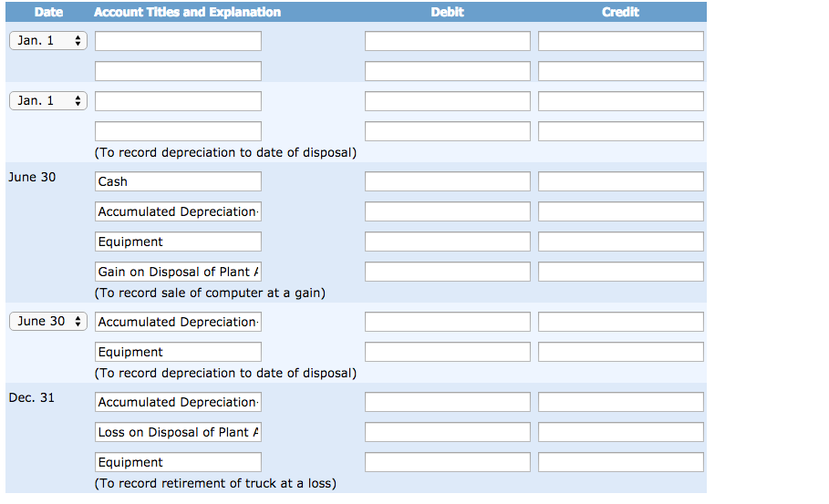Viewport: 829px width, 504px height.
Task: Click the credit field in the Cash row
Action: click(x=621, y=181)
